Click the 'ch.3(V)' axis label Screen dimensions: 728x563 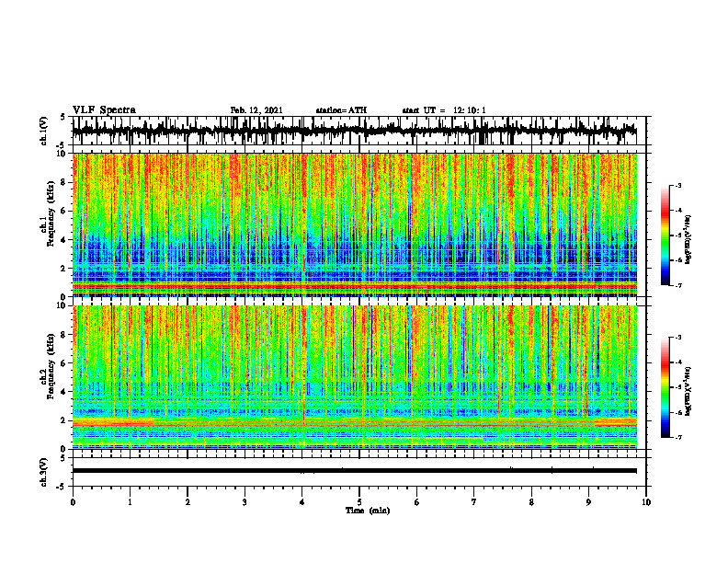(x=44, y=472)
